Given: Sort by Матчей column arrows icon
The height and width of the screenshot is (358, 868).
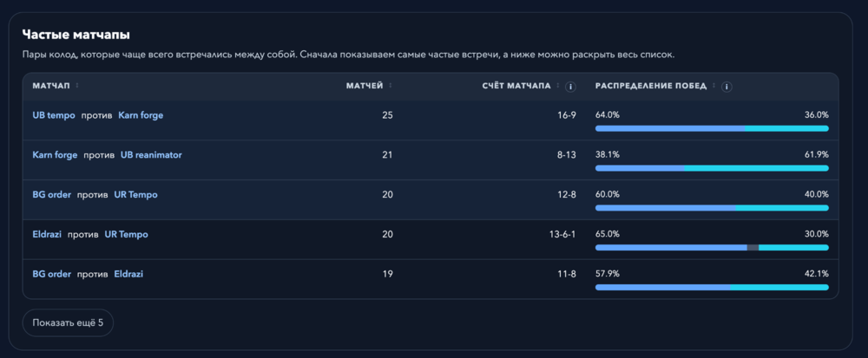Looking at the screenshot, I should tap(391, 86).
